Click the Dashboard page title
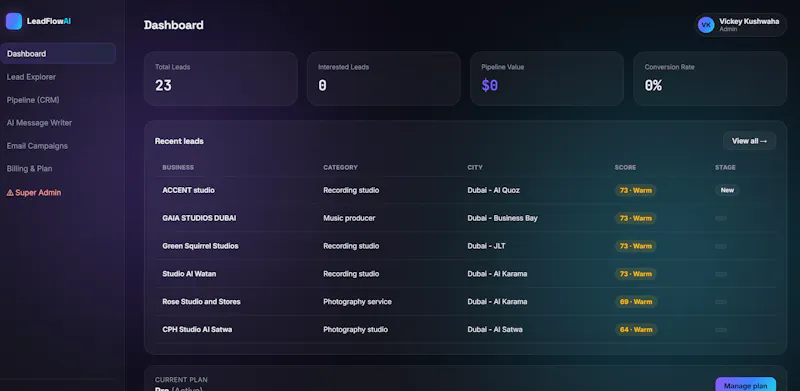The image size is (800, 391). click(x=173, y=25)
